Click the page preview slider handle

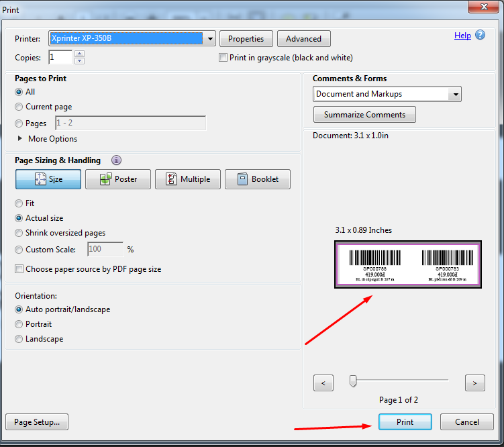pos(352,381)
